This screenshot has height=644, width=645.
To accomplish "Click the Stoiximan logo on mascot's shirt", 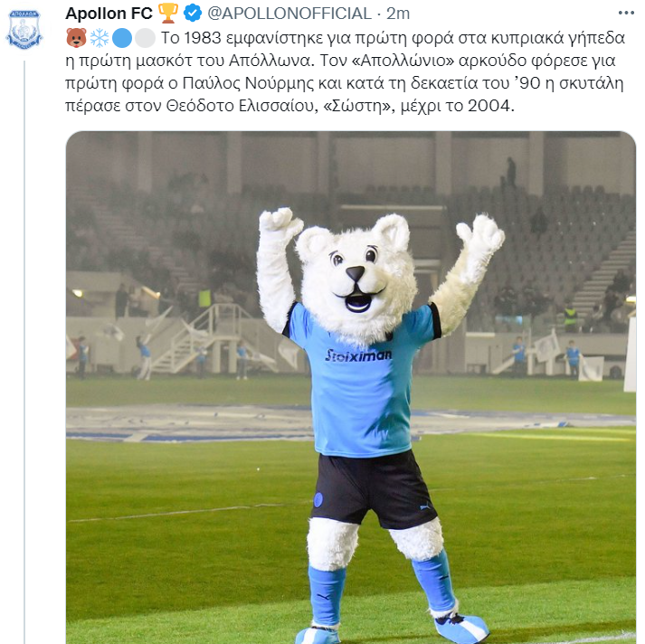I will 359,355.
